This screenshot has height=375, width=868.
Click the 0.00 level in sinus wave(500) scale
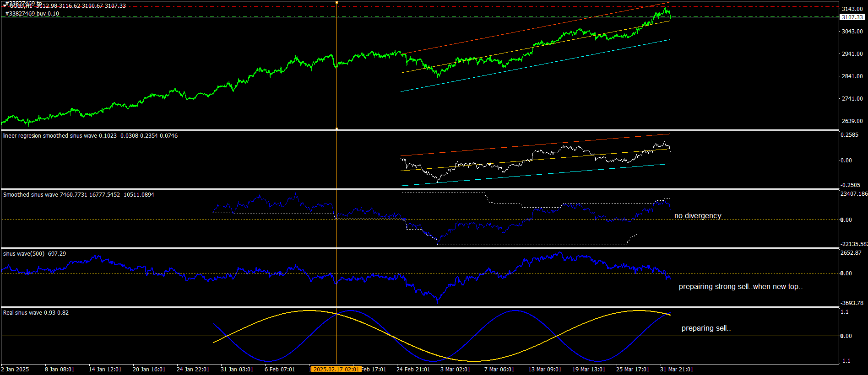(846, 273)
